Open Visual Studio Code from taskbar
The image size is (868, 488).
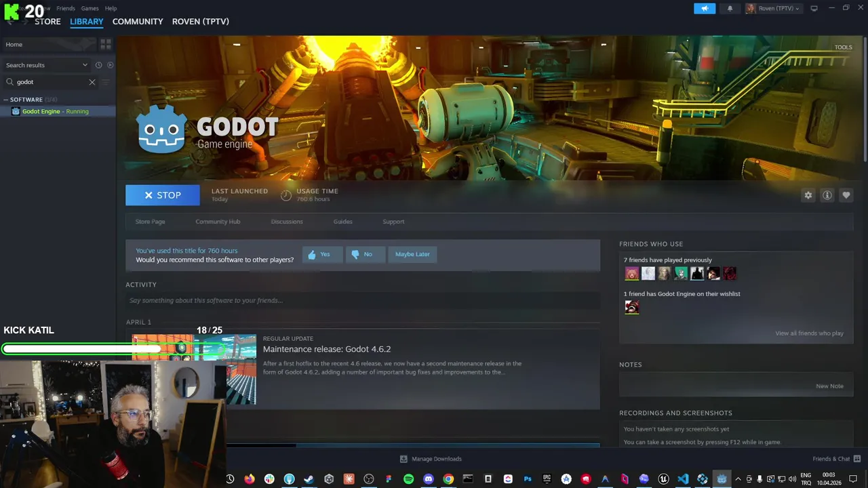683,479
